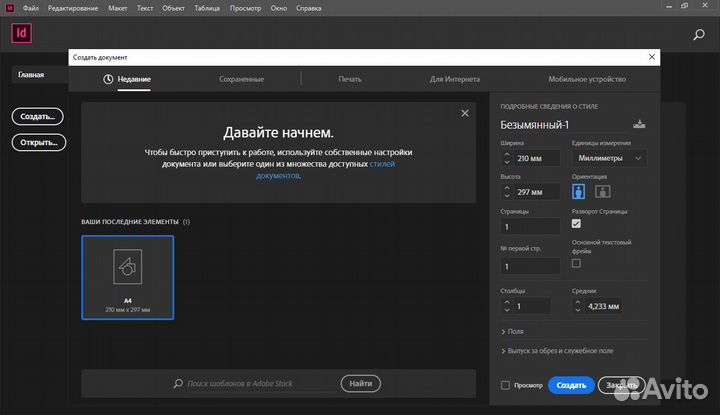Click the InDesign home logo icon
Viewport: 720px width, 415px height.
[22, 33]
